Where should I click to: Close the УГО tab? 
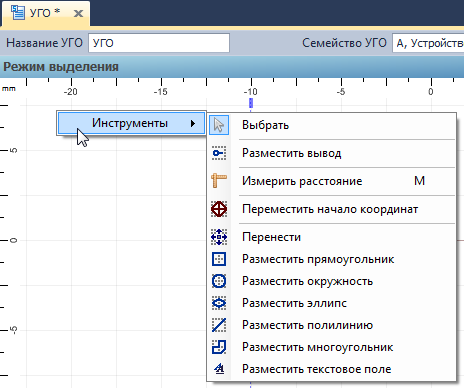(78, 14)
